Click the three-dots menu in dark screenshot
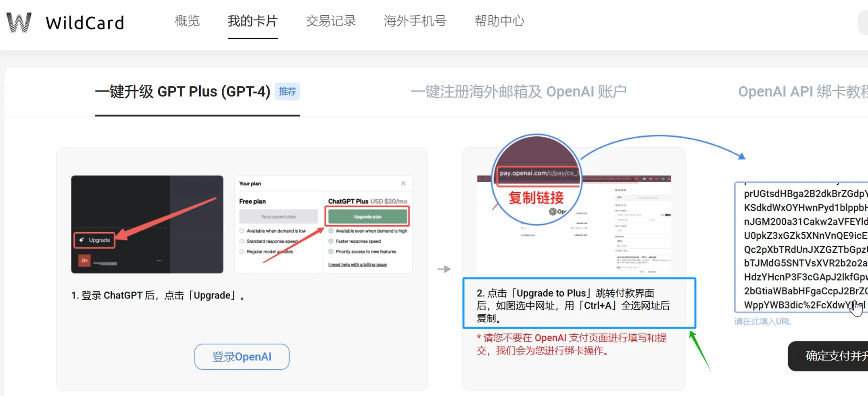Viewport: 868px width, 396px height. (159, 261)
